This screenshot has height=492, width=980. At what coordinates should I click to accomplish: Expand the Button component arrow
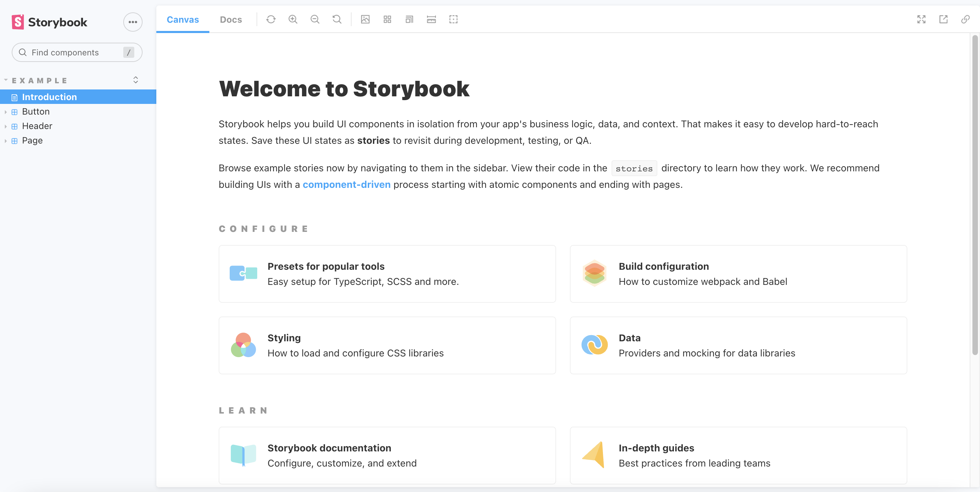pos(6,112)
